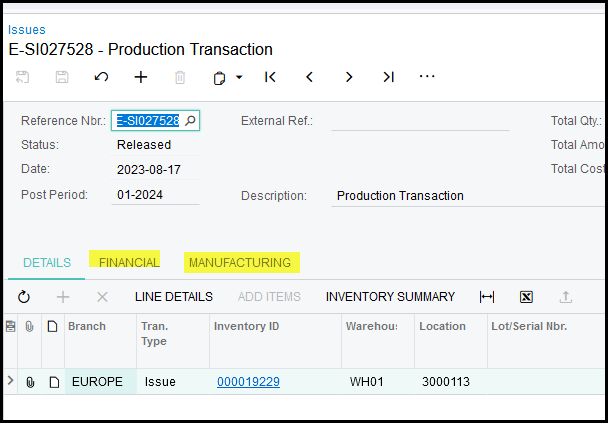Go to previous record arrow
The width and height of the screenshot is (608, 423).
tap(309, 77)
